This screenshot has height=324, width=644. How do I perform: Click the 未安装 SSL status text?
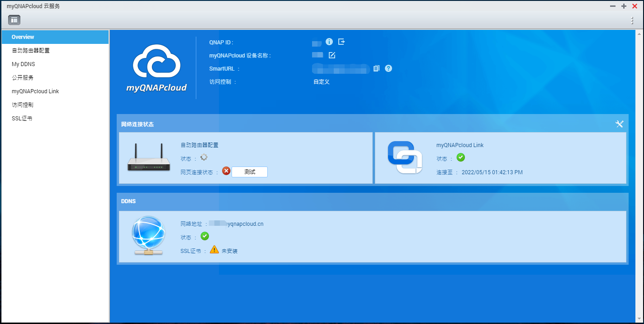(229, 251)
